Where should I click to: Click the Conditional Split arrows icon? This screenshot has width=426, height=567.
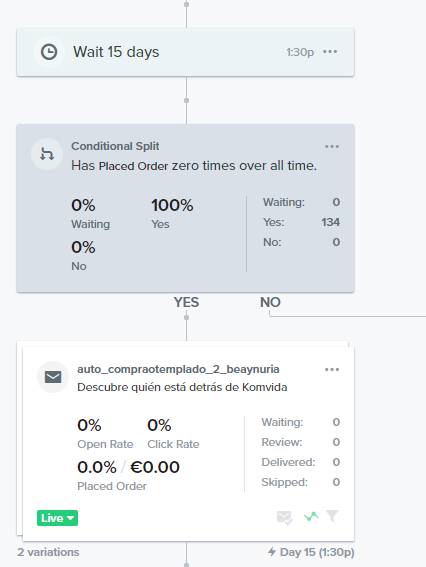pos(47,154)
